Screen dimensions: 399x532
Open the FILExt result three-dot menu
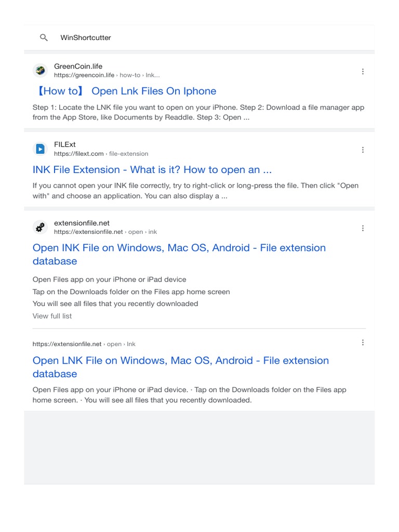pyautogui.click(x=363, y=150)
